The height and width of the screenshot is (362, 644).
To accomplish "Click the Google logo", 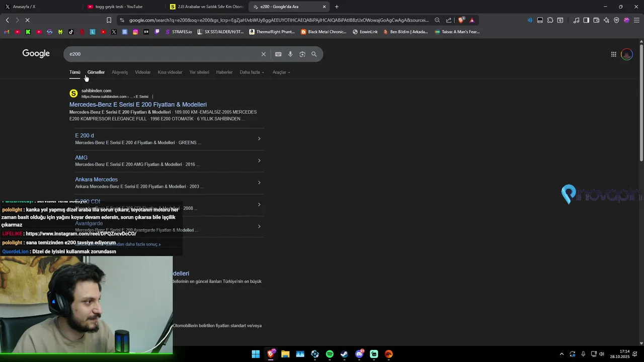I will tap(36, 54).
